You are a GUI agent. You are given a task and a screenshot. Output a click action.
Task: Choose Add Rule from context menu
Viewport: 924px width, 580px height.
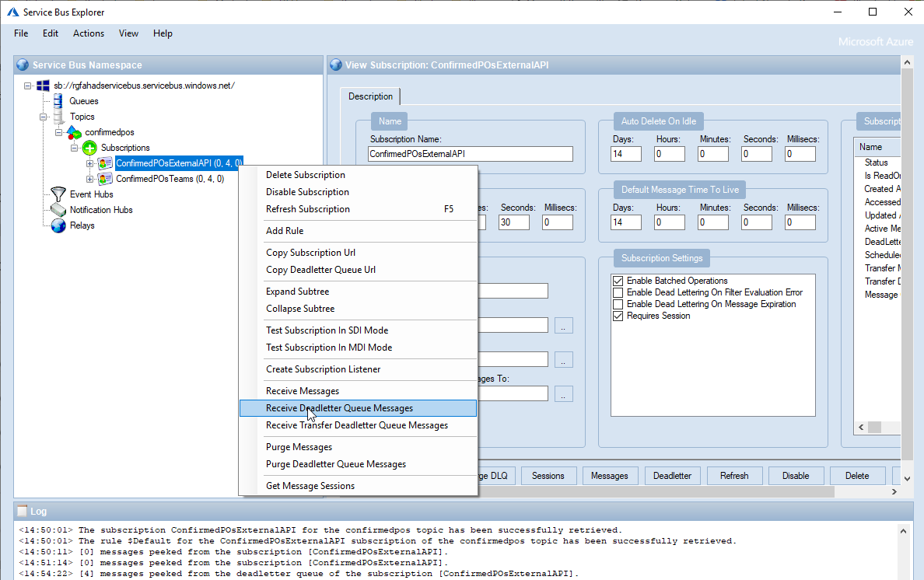point(359,231)
